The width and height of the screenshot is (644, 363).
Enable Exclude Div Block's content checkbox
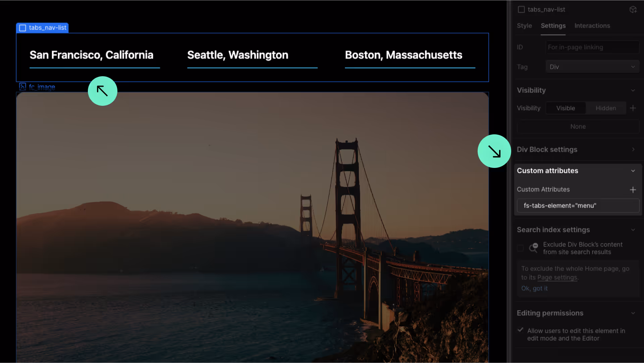pos(520,248)
